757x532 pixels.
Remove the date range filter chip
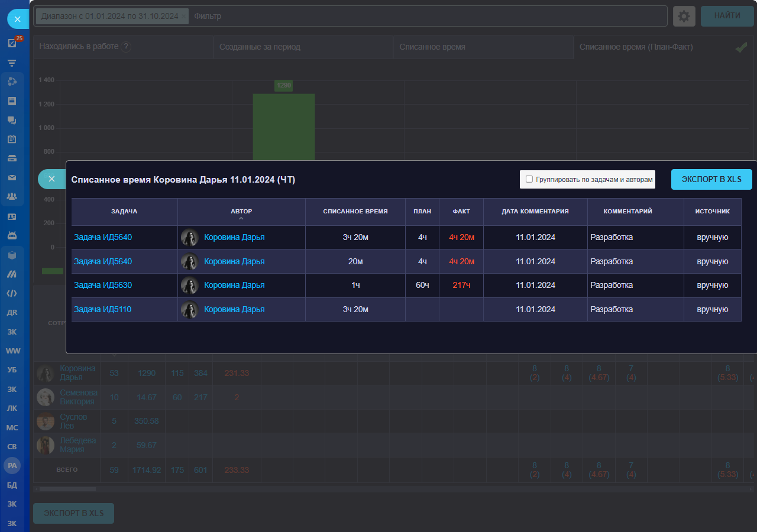[183, 17]
